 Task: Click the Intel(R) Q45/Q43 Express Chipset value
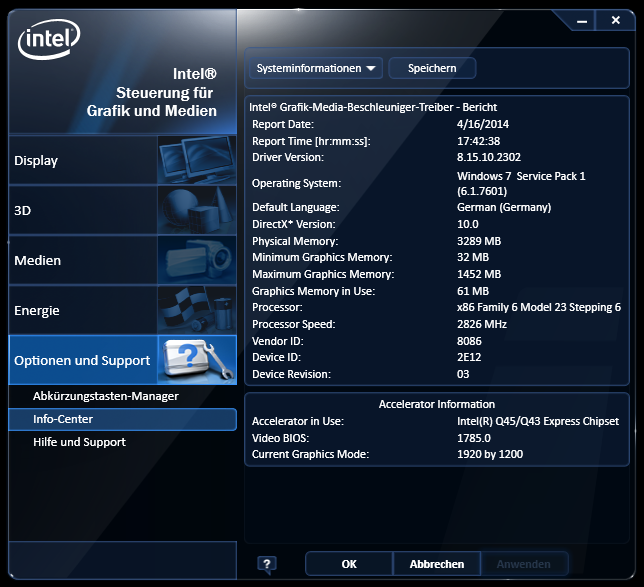538,421
